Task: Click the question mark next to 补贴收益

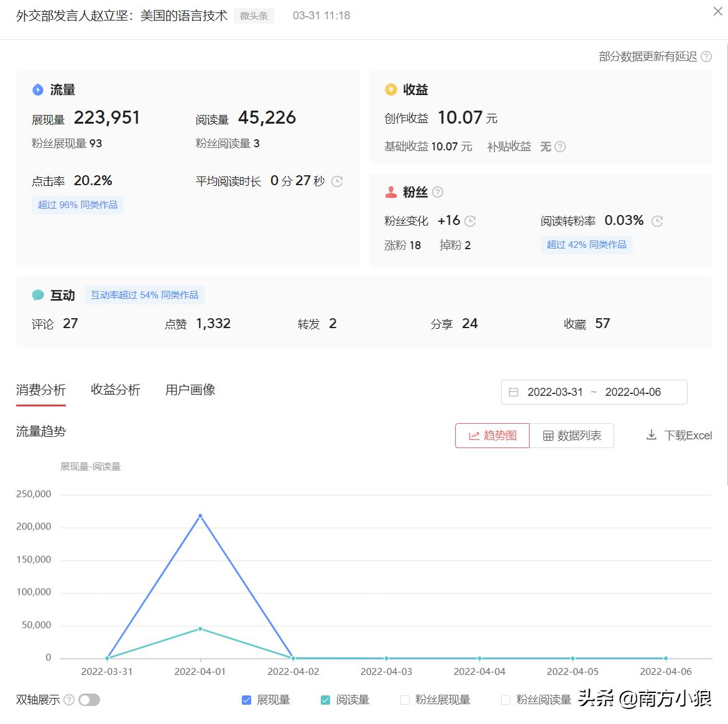Action: point(560,147)
